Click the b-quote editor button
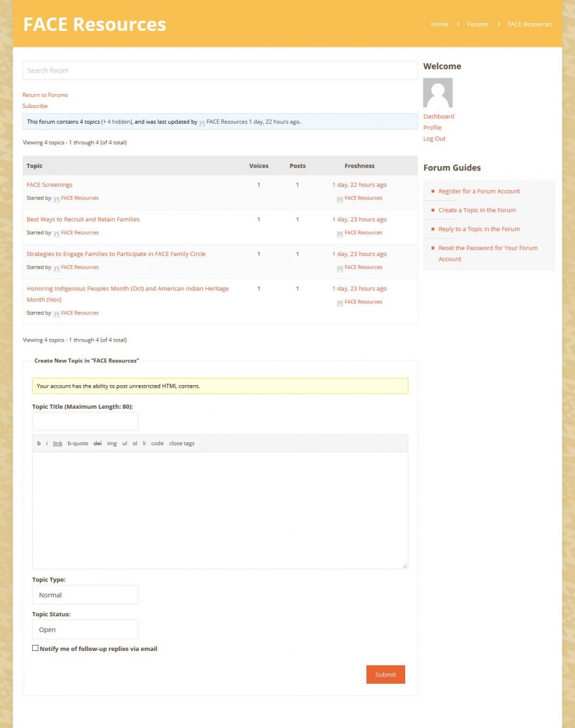Viewport: 575px width, 728px height. (x=78, y=443)
